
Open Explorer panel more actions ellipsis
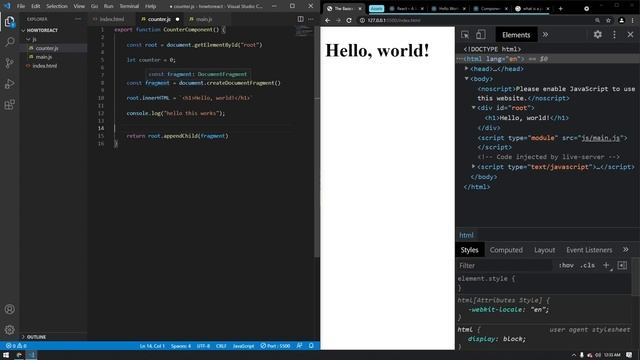78,19
